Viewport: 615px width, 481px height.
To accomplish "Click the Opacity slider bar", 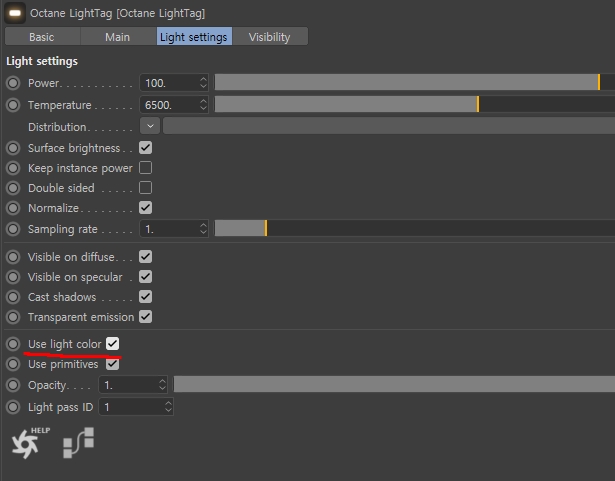I will tap(394, 384).
